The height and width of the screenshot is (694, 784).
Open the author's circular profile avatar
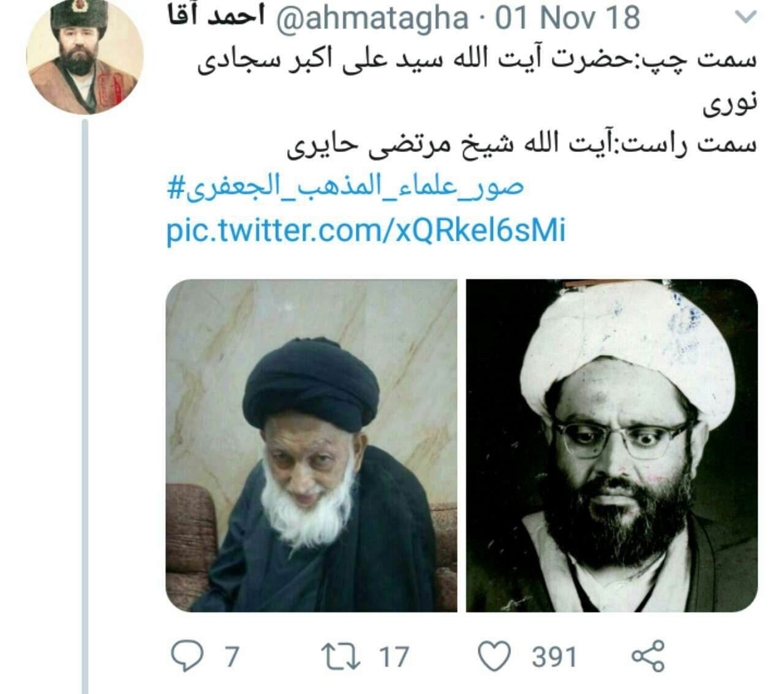85,56
